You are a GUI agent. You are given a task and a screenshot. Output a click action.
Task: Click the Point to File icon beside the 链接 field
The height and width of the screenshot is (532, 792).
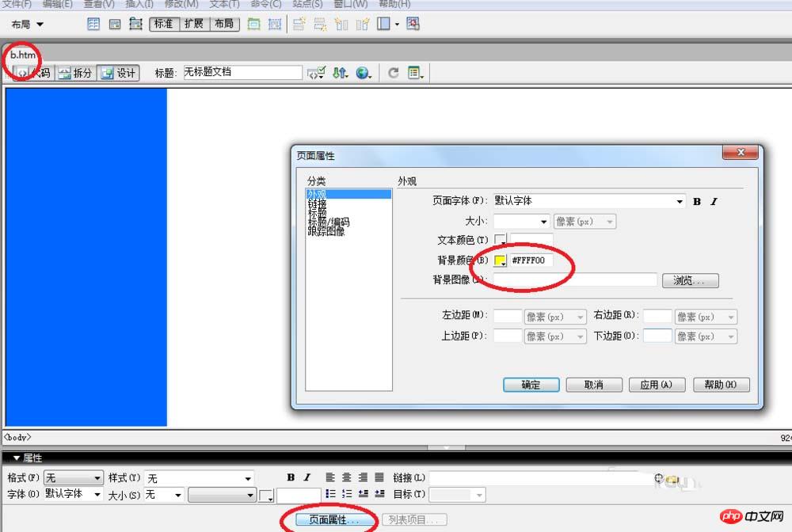658,478
